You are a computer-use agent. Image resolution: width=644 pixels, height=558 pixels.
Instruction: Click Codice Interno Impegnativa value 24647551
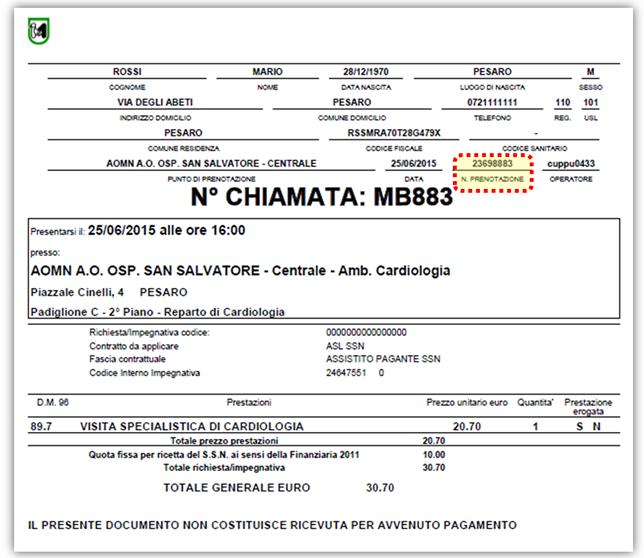(x=347, y=373)
